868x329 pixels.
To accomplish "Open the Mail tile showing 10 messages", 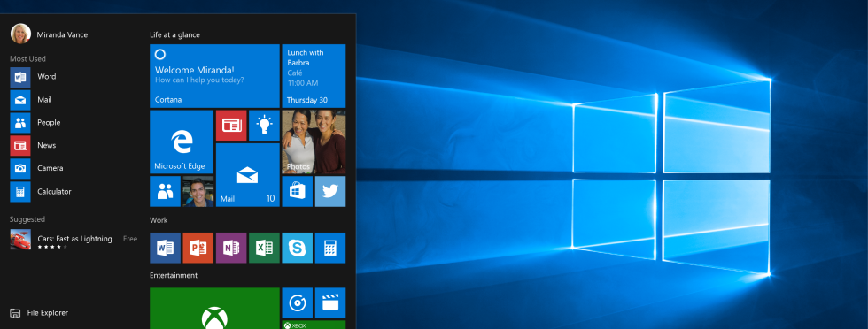I will click(x=247, y=175).
